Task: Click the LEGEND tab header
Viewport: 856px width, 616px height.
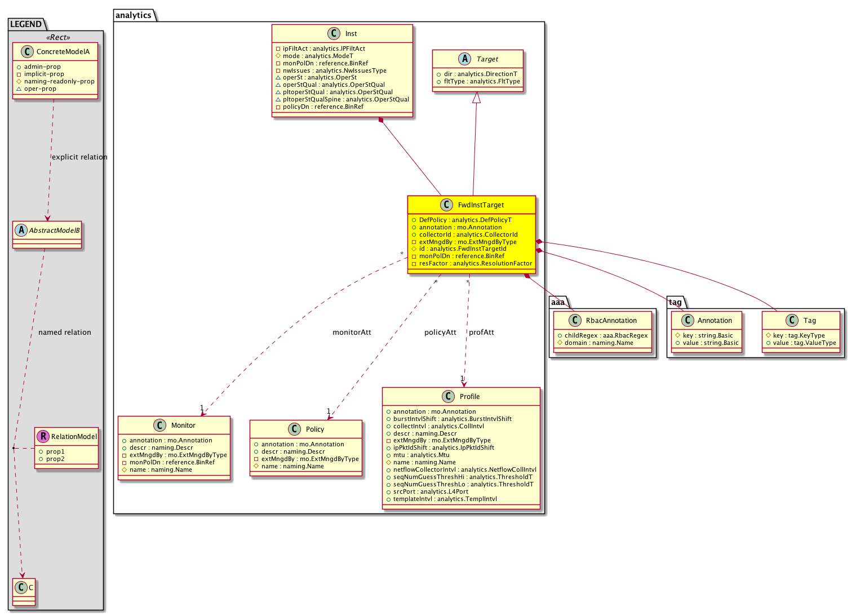Action: pyautogui.click(x=26, y=24)
